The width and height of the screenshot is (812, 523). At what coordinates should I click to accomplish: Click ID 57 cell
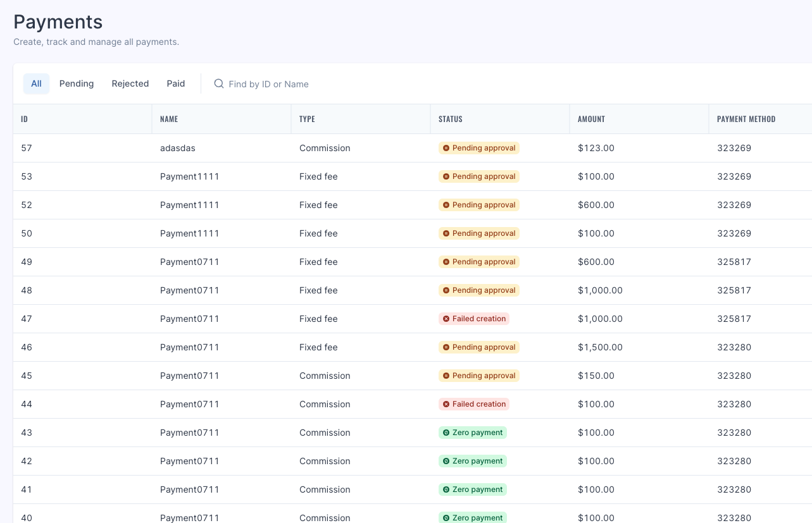click(27, 148)
